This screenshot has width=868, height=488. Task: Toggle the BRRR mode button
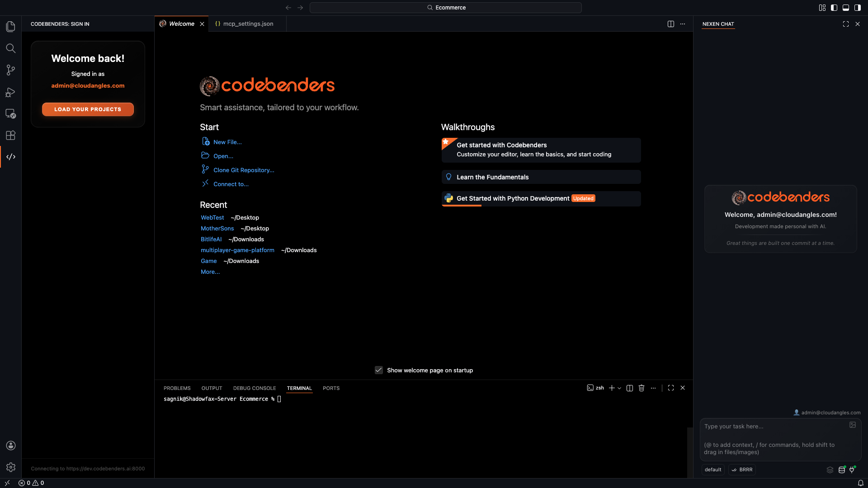tap(742, 470)
